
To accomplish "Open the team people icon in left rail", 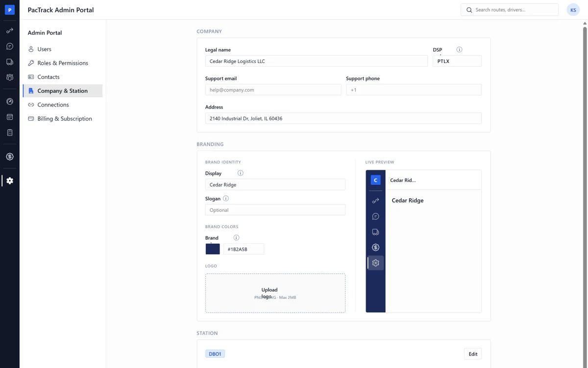I will pyautogui.click(x=10, y=78).
